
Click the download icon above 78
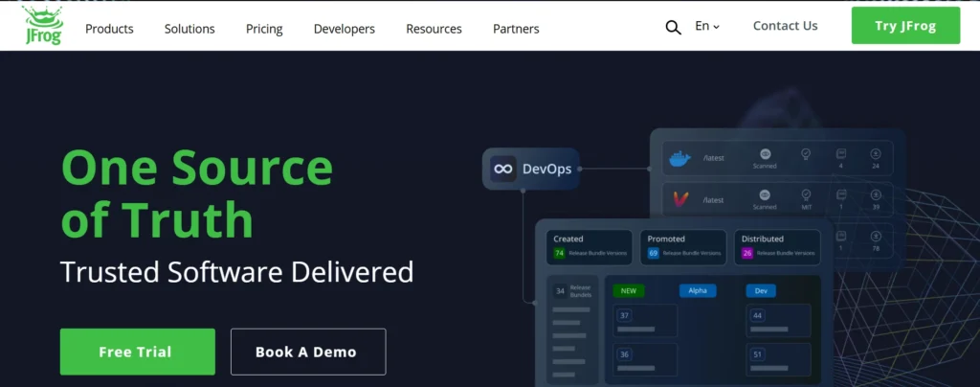click(876, 236)
